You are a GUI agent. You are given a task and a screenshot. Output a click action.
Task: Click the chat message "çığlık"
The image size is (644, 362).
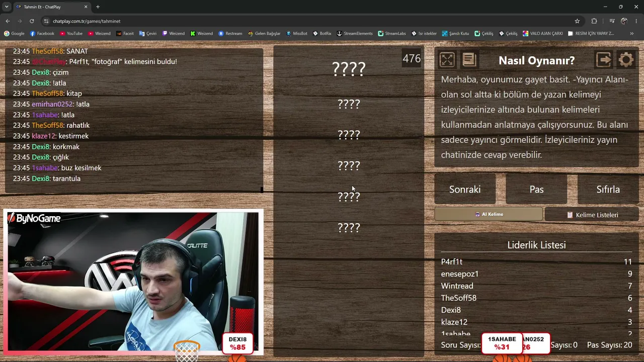tap(61, 157)
